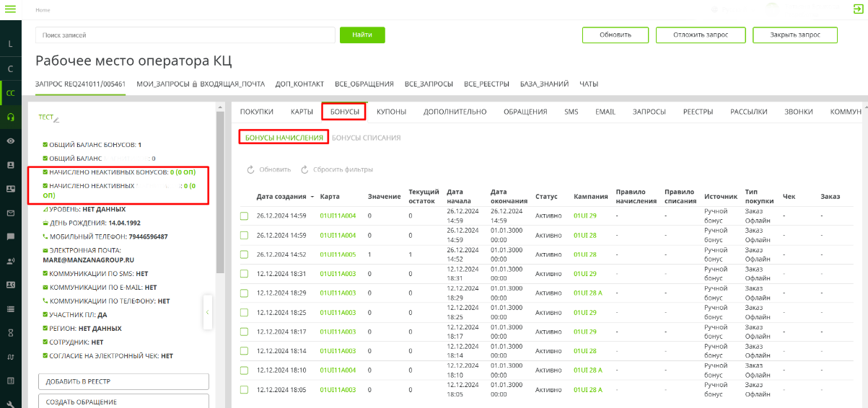
Task: Collapse the left customer info panel
Action: pyautogui.click(x=207, y=312)
